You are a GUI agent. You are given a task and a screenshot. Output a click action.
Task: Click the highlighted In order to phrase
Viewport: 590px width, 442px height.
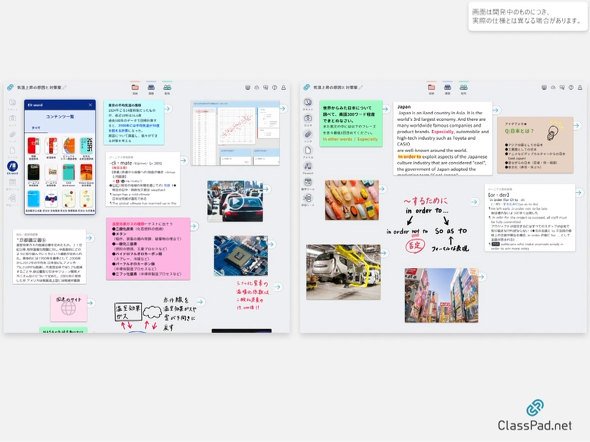click(409, 156)
